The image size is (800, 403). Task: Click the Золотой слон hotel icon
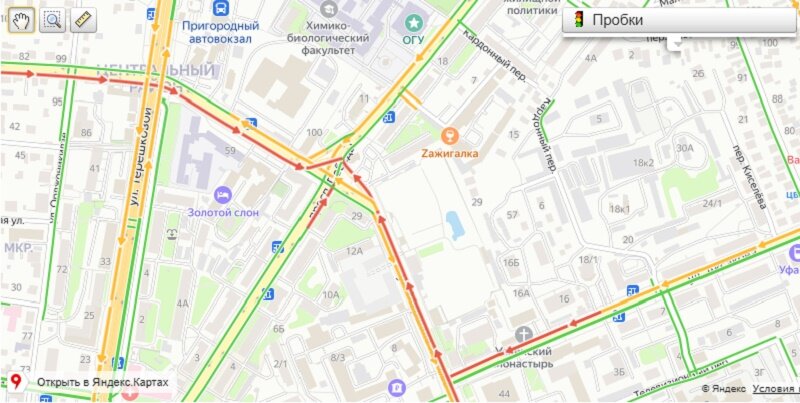223,194
